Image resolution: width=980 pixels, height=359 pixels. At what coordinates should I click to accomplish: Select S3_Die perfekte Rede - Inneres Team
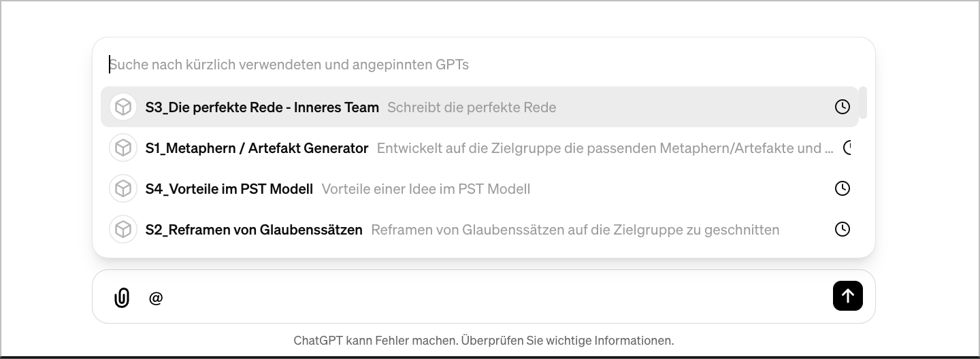[x=479, y=107]
